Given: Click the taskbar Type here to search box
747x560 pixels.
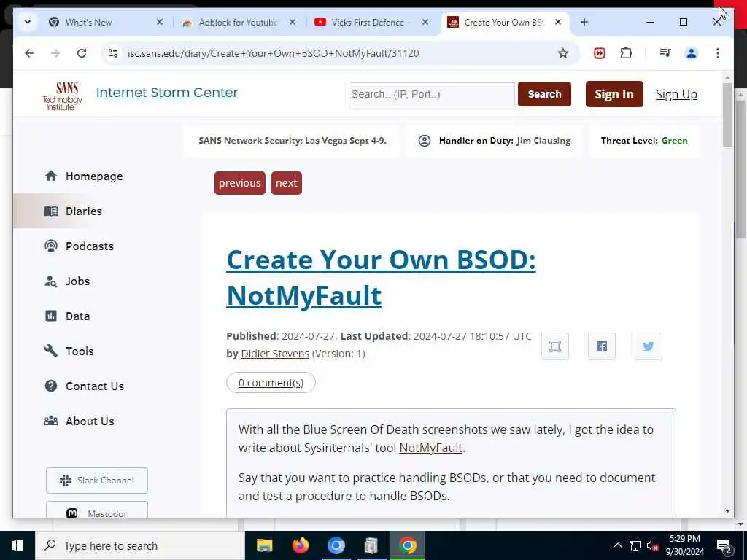Looking at the screenshot, I should [x=140, y=545].
